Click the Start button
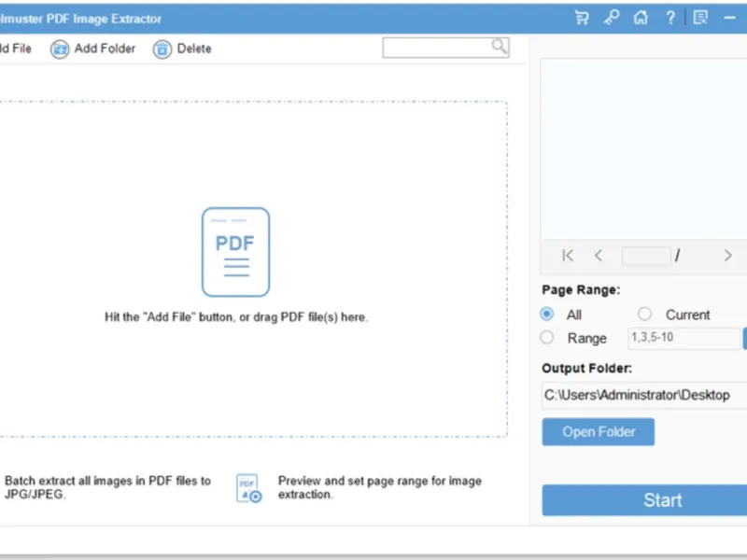 pyautogui.click(x=644, y=500)
